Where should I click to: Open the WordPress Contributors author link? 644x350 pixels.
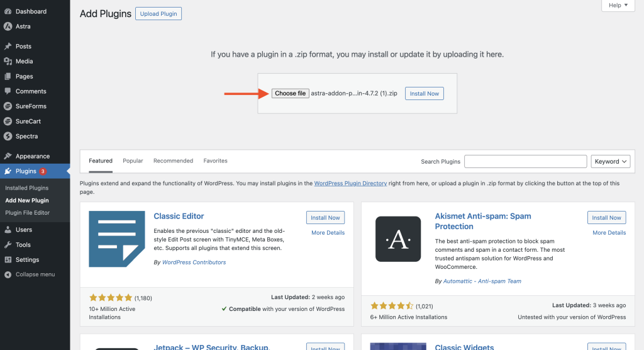pos(194,262)
